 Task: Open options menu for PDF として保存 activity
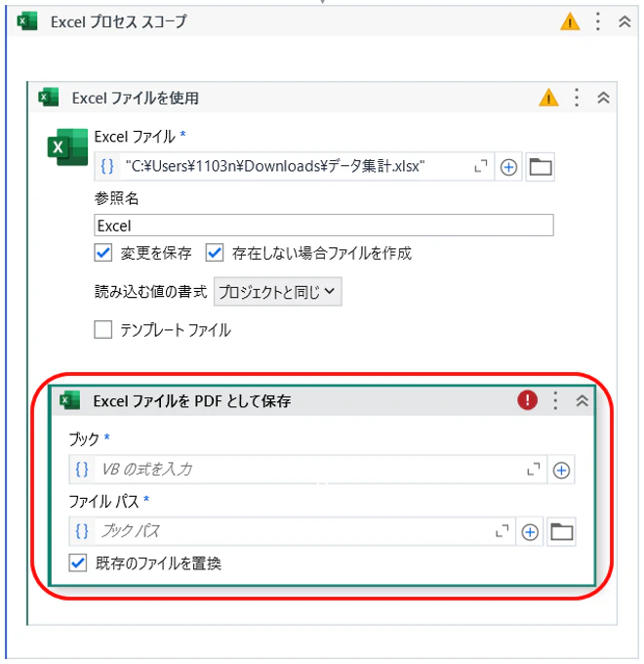pos(555,400)
